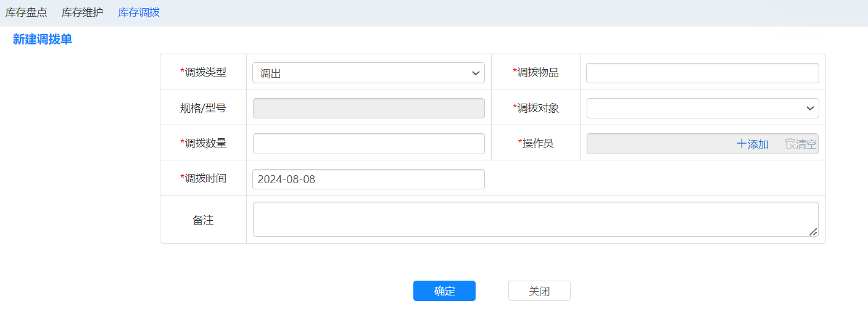Select the 库存调拨 tab

(x=139, y=12)
